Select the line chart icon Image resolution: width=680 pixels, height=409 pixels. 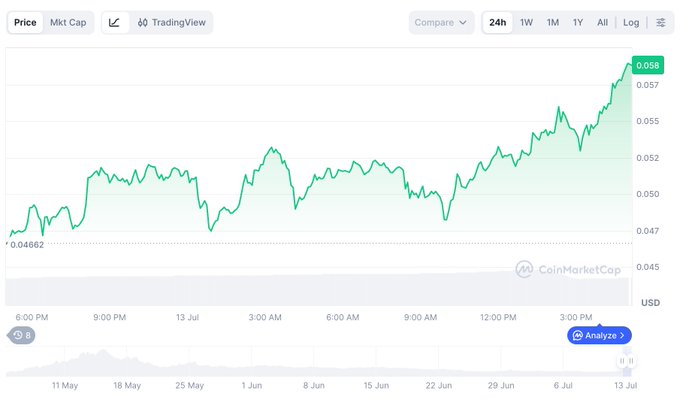(x=114, y=23)
